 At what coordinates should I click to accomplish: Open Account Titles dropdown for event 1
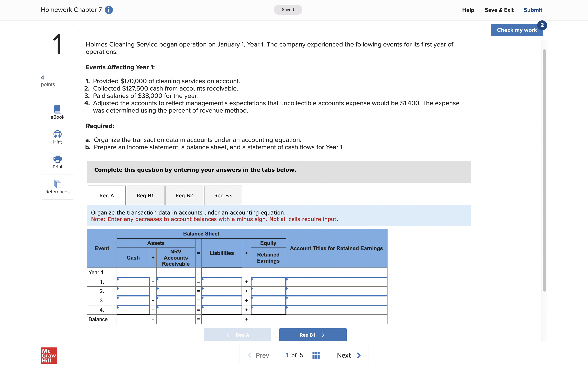pyautogui.click(x=336, y=282)
